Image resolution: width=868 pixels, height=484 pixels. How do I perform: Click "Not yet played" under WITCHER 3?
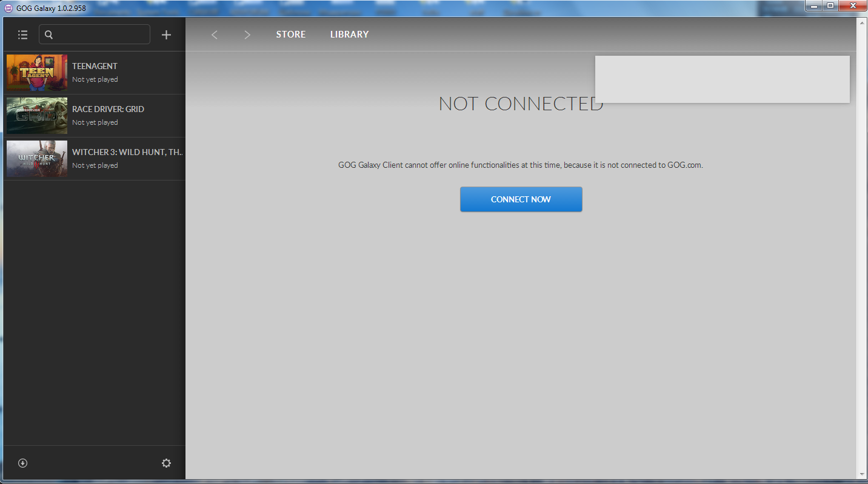[95, 165]
